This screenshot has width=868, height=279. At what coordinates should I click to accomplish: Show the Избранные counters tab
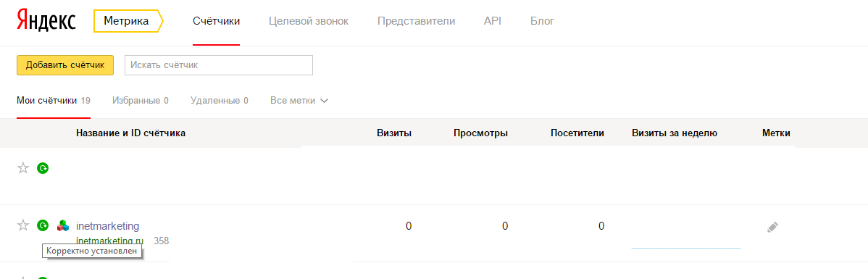pyautogui.click(x=140, y=101)
